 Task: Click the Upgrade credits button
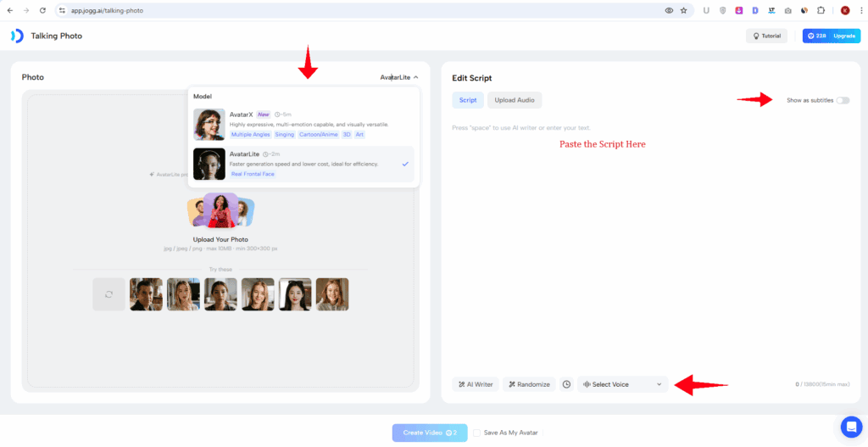coord(831,36)
